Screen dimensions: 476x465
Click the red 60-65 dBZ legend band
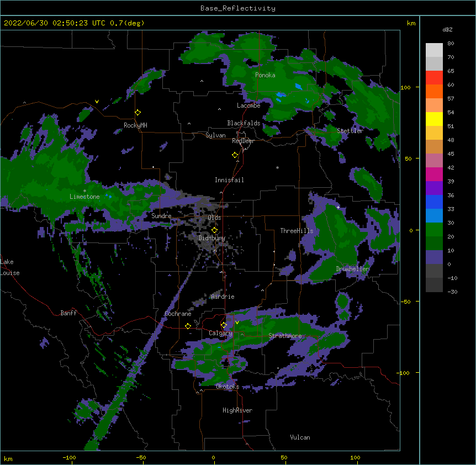coord(434,78)
